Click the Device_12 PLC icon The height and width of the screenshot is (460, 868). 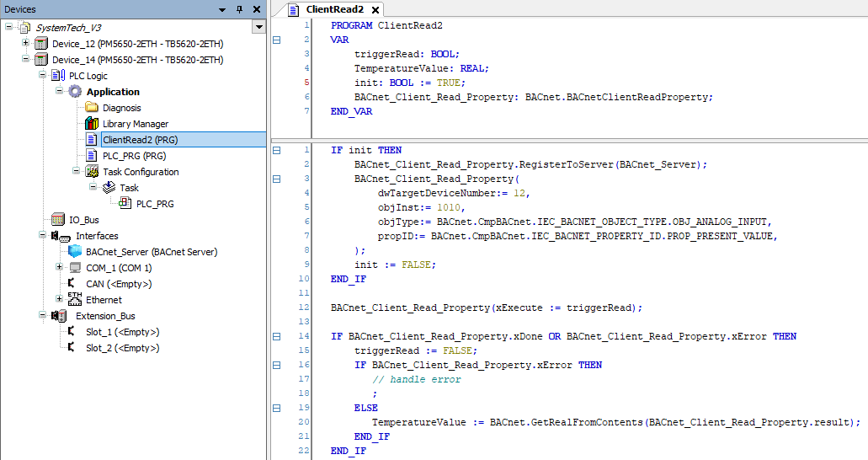click(41, 43)
